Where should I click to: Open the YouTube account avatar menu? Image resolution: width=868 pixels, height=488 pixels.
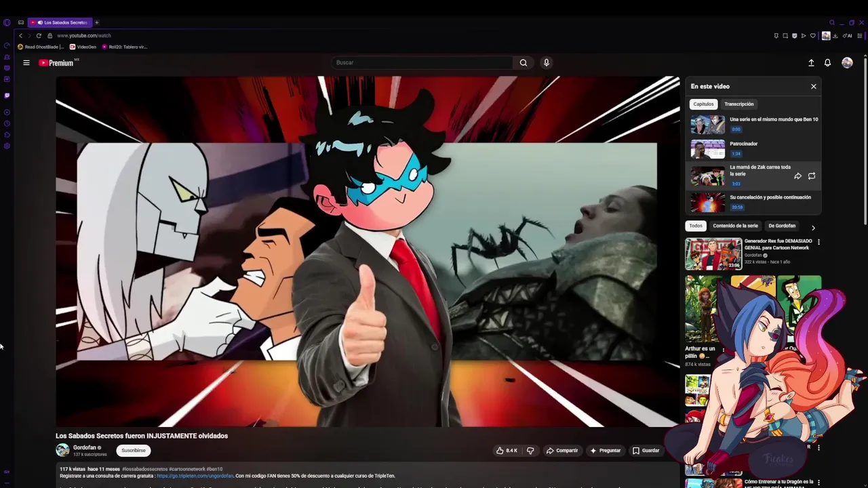click(847, 62)
